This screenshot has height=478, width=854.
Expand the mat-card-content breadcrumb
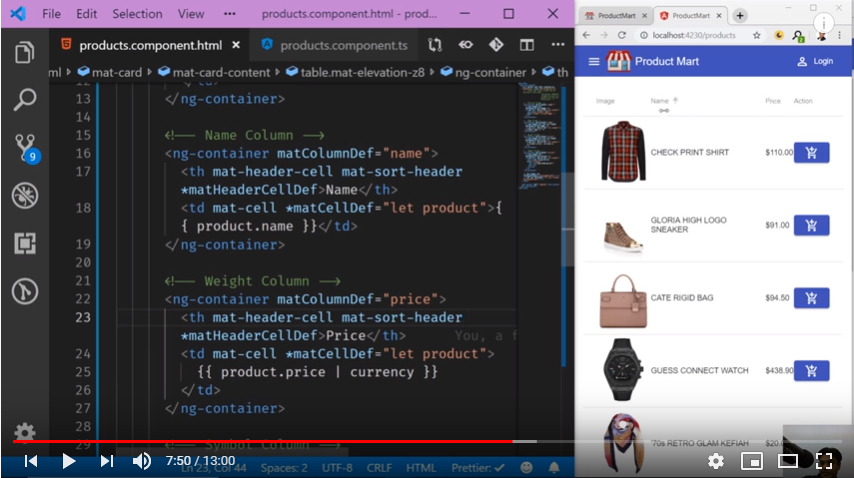[x=214, y=72]
